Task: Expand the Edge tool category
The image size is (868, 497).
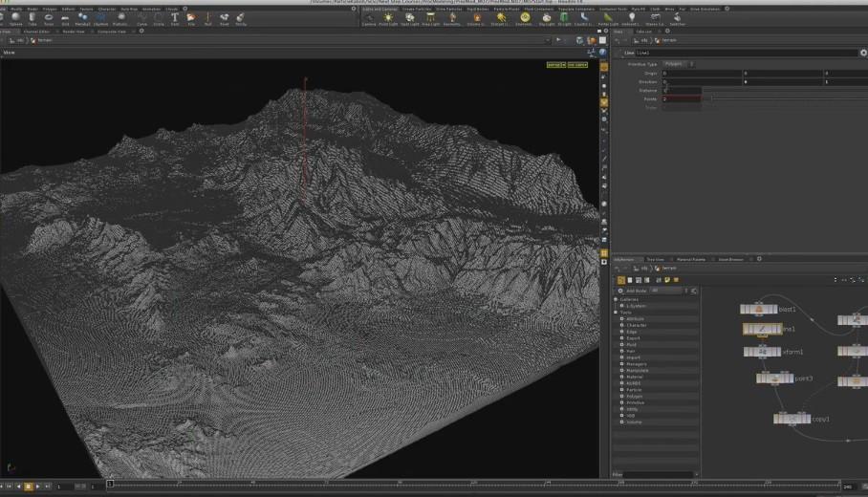Action: pos(621,332)
